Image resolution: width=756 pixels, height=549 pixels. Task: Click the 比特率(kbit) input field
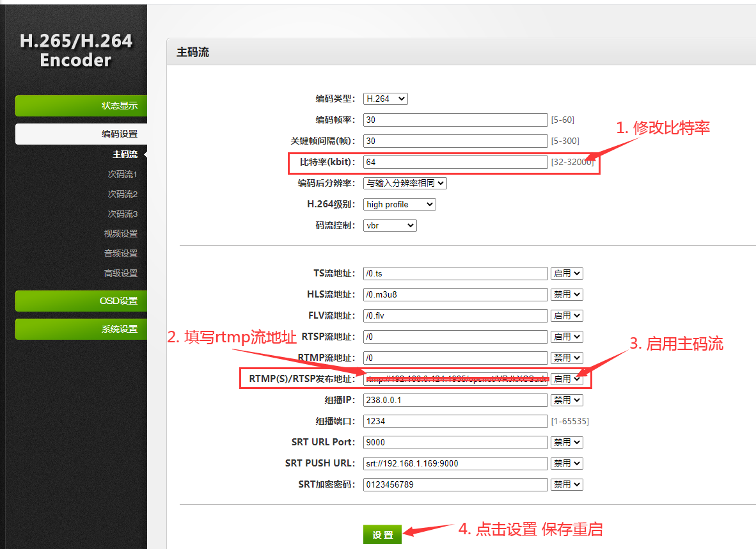[455, 162]
